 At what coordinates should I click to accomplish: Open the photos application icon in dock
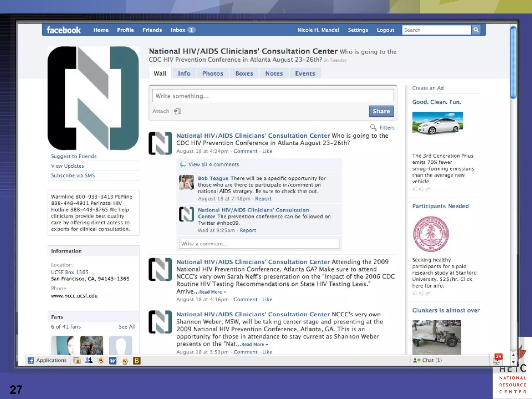coord(77,361)
